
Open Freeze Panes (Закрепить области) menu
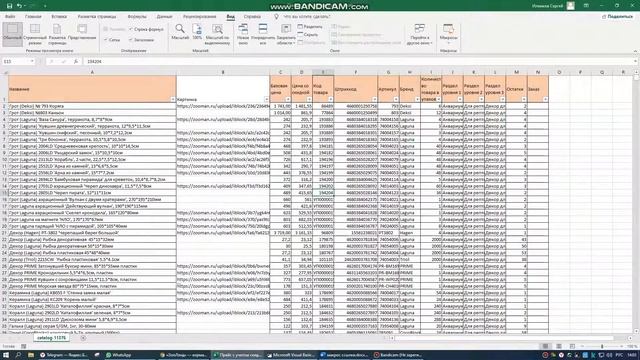286,34
